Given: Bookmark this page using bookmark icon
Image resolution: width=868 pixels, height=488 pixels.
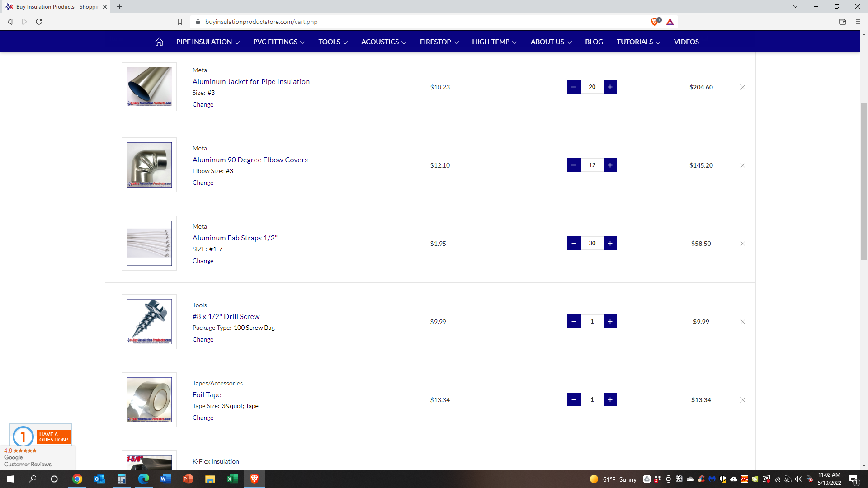Looking at the screenshot, I should click(x=180, y=22).
